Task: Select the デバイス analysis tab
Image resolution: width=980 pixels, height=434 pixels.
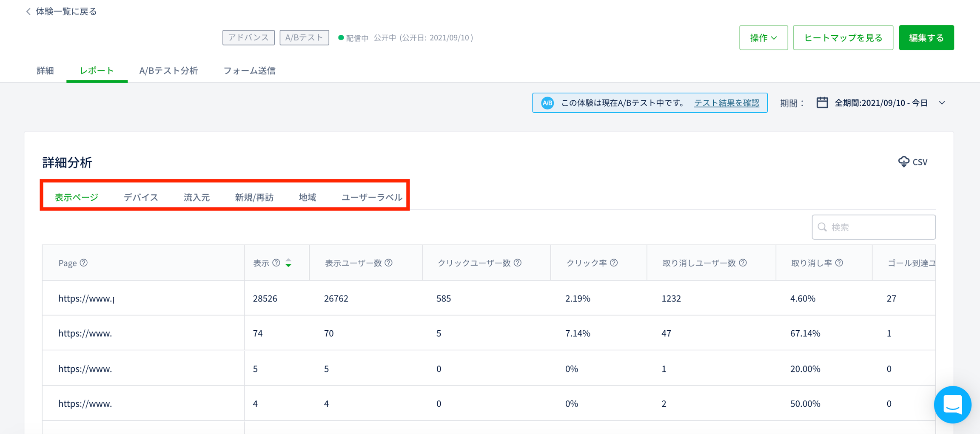Action: (141, 197)
